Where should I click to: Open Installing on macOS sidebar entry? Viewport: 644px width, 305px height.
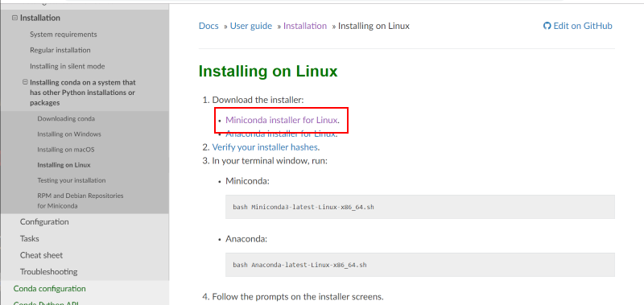click(x=66, y=150)
